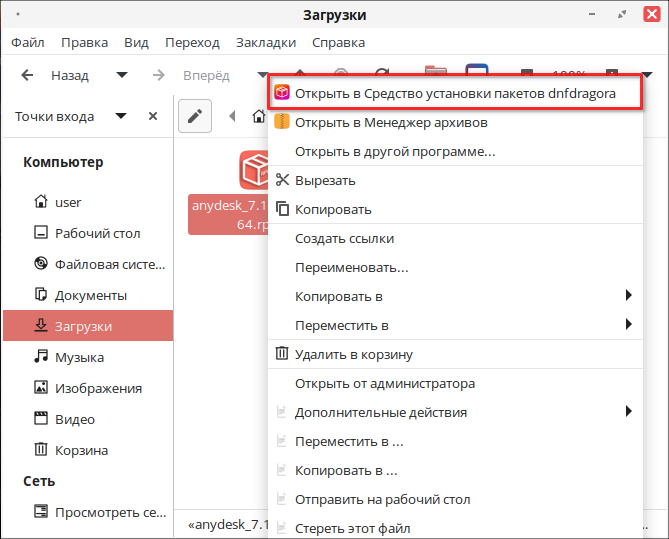Open Корзина in the sidebar
Screen dimensions: 669x539
click(x=81, y=450)
